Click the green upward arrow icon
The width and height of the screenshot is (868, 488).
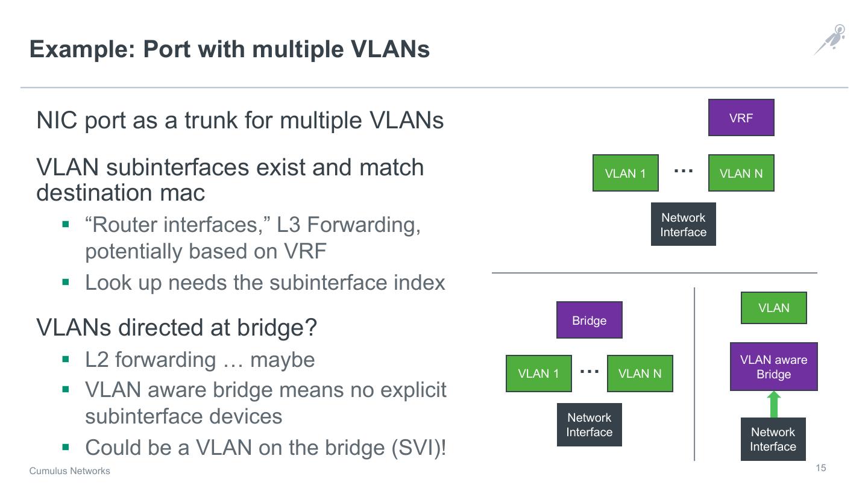774,404
